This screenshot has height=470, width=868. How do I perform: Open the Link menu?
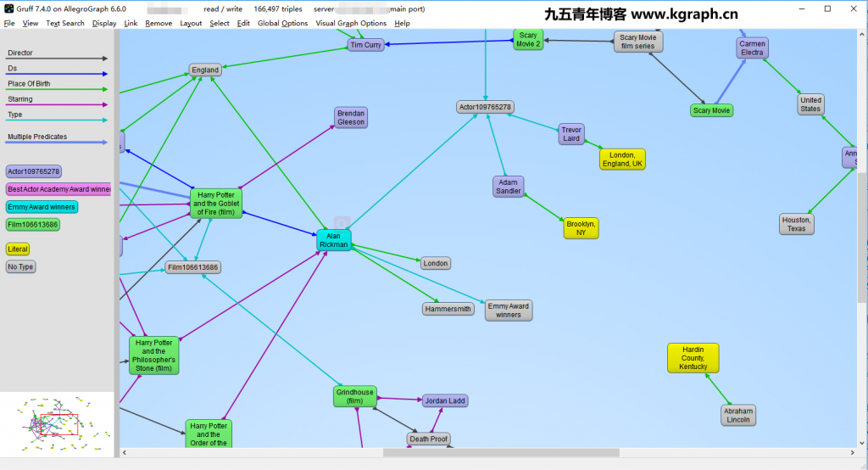[x=131, y=23]
